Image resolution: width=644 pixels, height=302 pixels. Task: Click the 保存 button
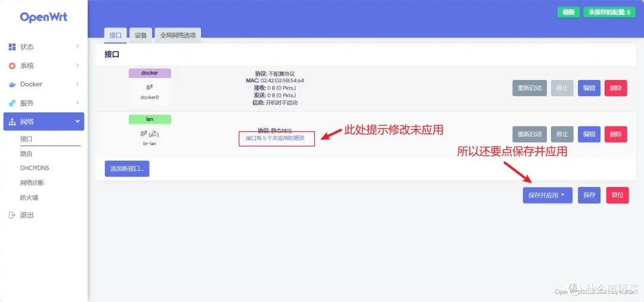pos(589,195)
